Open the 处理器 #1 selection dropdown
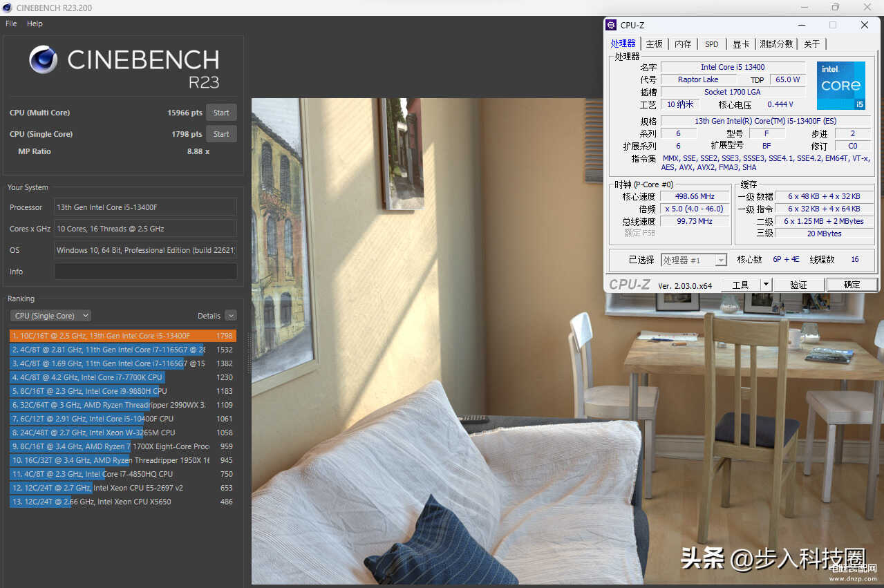Screen dimensions: 884x588 click(x=694, y=260)
